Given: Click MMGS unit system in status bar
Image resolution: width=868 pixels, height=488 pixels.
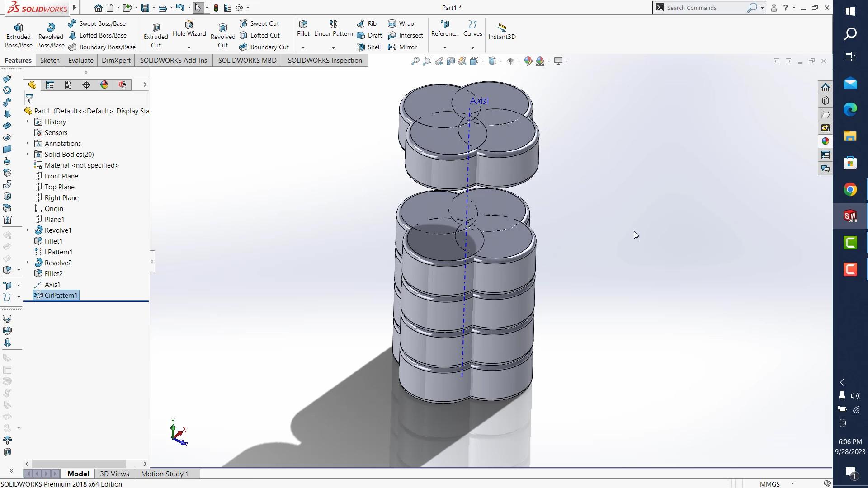Looking at the screenshot, I should (769, 484).
